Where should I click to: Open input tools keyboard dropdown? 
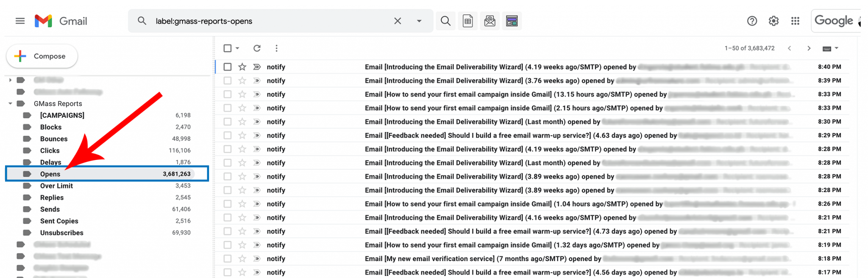click(830, 48)
